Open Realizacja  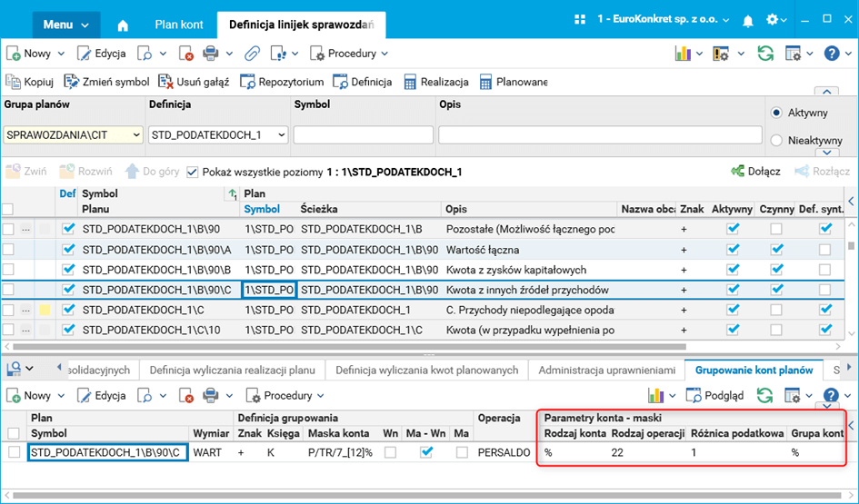coord(436,82)
